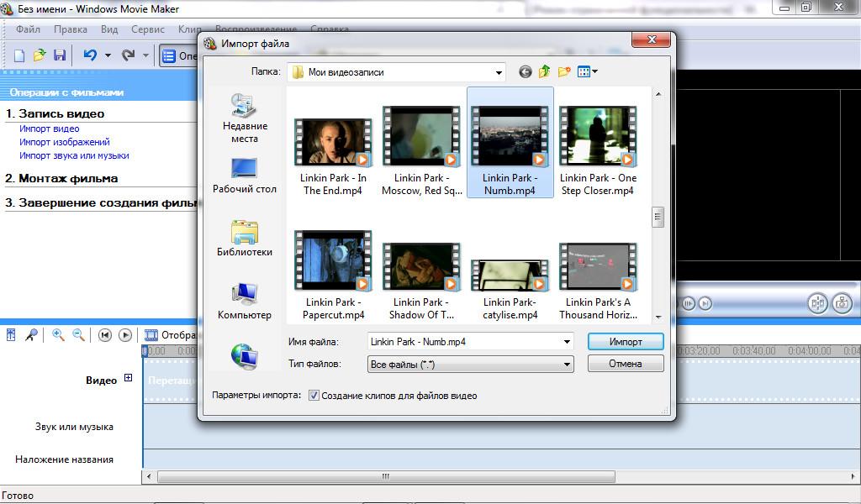Expand the Views menu dropdown arrow
The width and height of the screenshot is (861, 504).
[594, 72]
